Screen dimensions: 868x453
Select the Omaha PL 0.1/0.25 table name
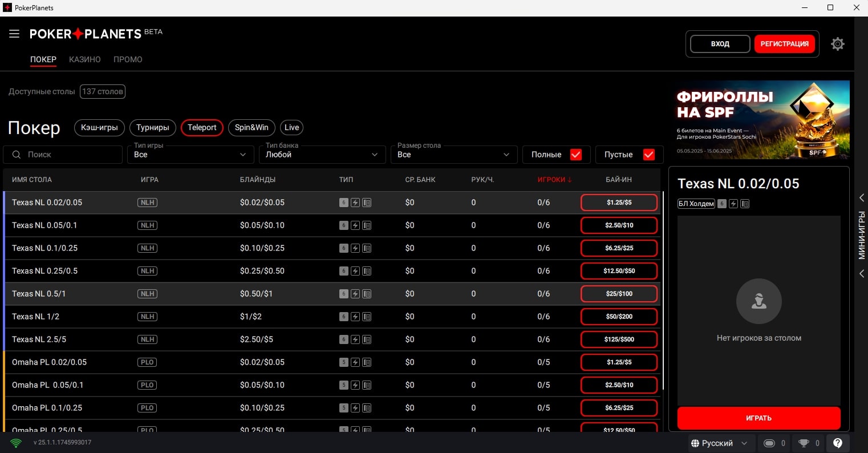tap(47, 408)
